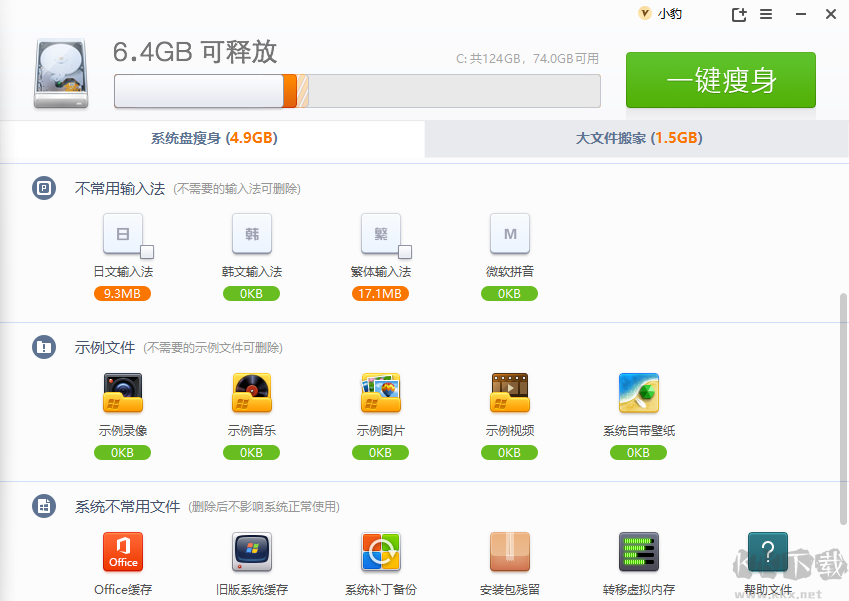Click the hard disk drive icon
The image size is (849, 601).
pos(61,74)
